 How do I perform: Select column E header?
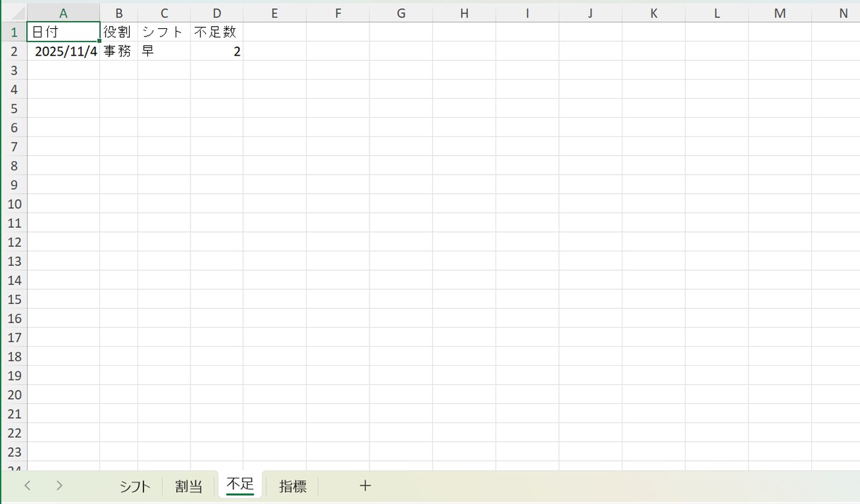point(274,13)
